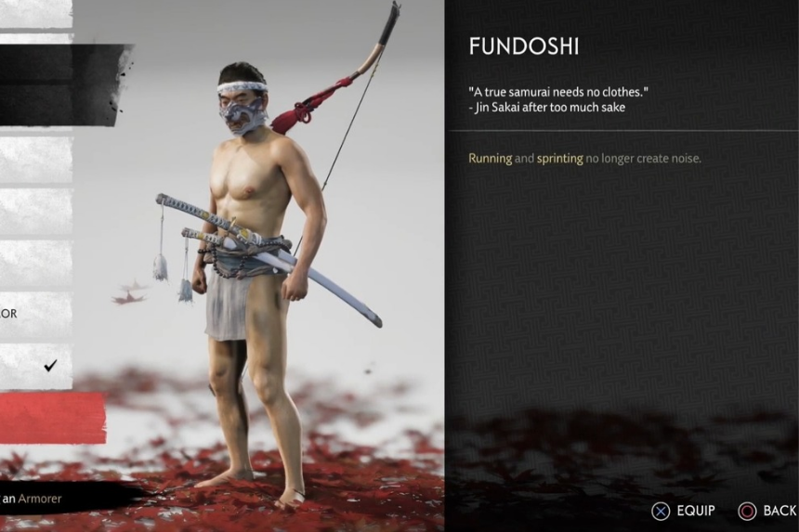
Task: Click the demon mask on character's face
Action: (242, 117)
